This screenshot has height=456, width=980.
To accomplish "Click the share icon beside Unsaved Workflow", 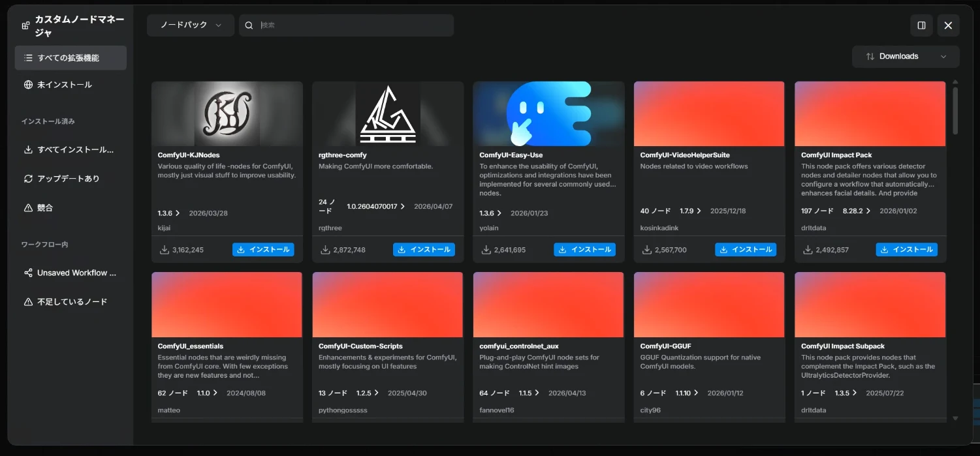I will (x=28, y=273).
